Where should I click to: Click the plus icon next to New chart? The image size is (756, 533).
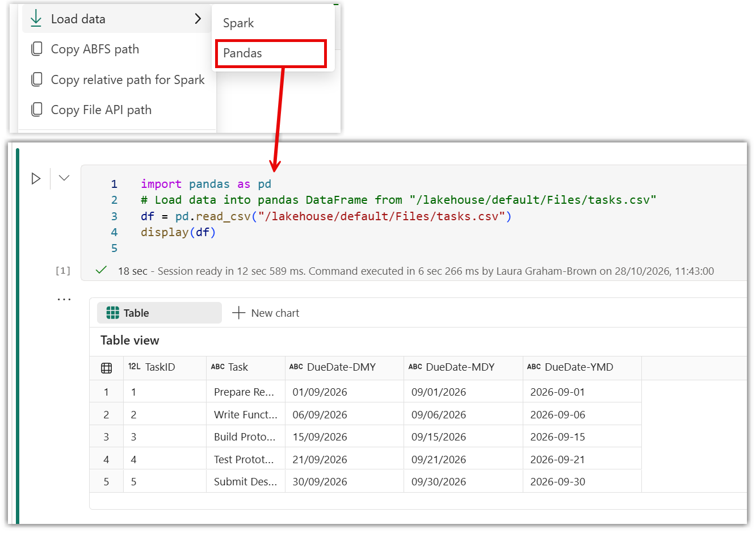tap(239, 313)
